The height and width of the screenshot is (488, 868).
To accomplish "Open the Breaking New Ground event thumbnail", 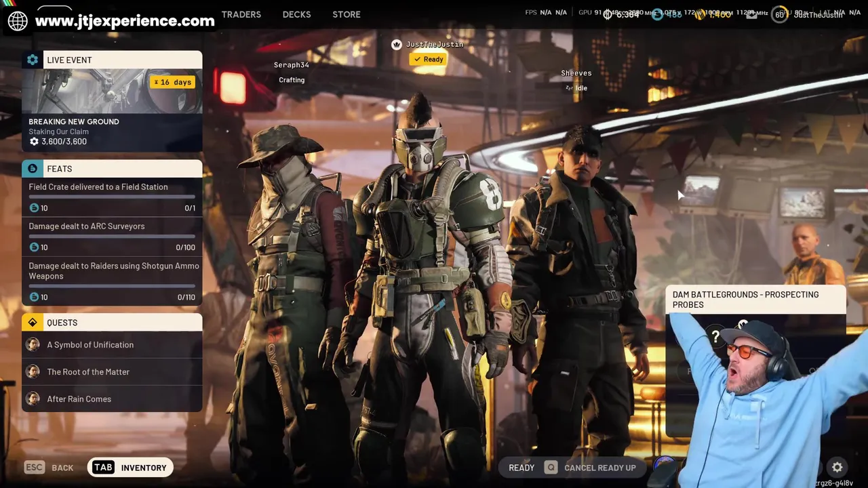I will (x=112, y=91).
